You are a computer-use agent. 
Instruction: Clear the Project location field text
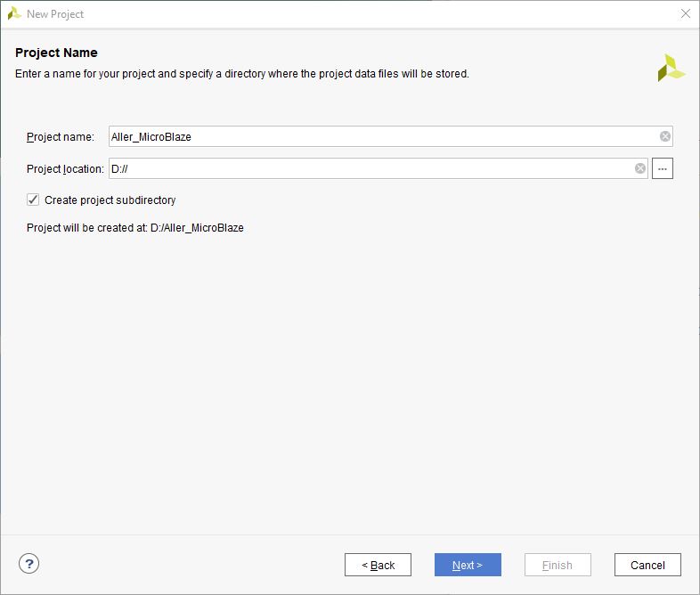(x=640, y=168)
